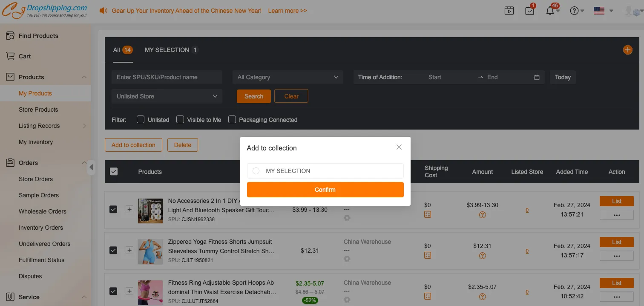The image size is (644, 306).
Task: Click the SPU/SKU/Product name search field
Action: 167,77
